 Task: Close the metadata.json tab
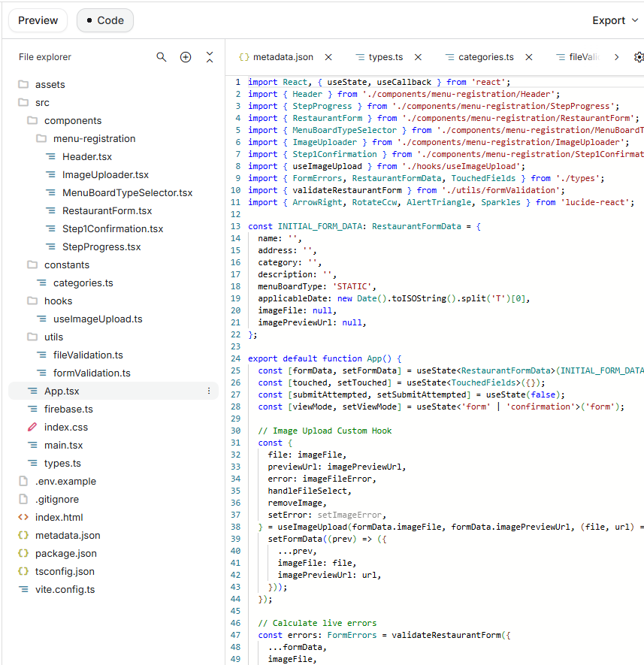(x=328, y=57)
